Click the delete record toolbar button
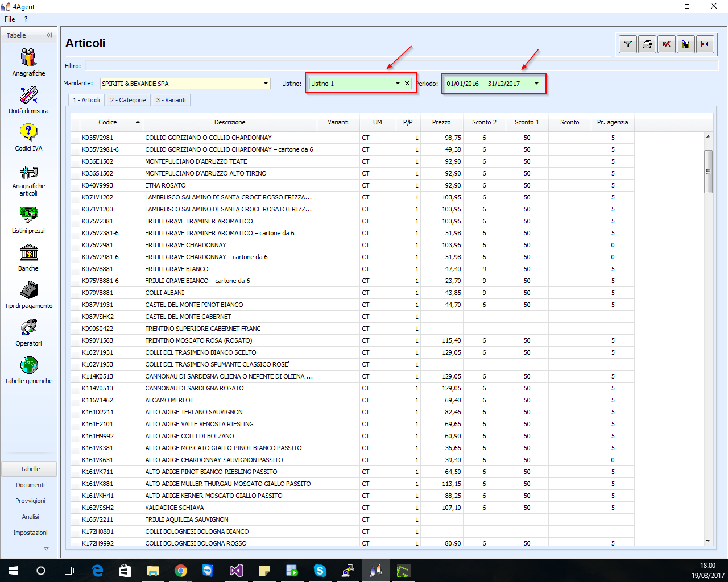This screenshot has width=728, height=582. tap(667, 44)
